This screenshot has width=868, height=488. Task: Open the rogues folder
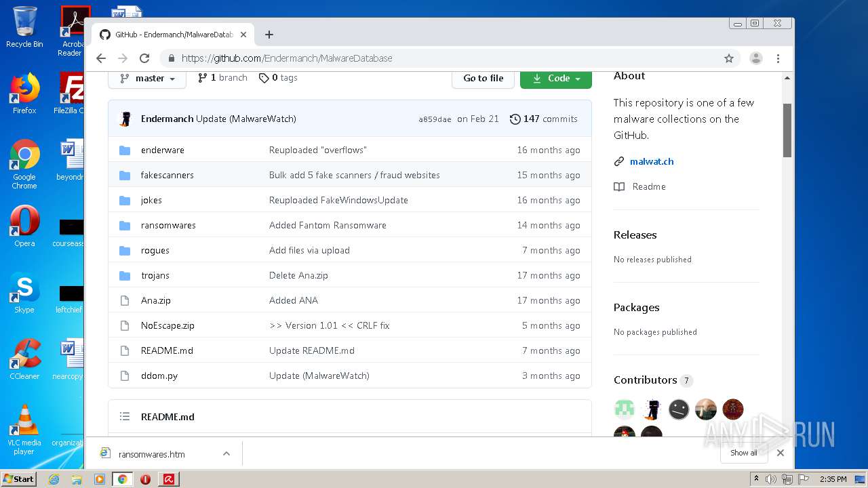155,250
